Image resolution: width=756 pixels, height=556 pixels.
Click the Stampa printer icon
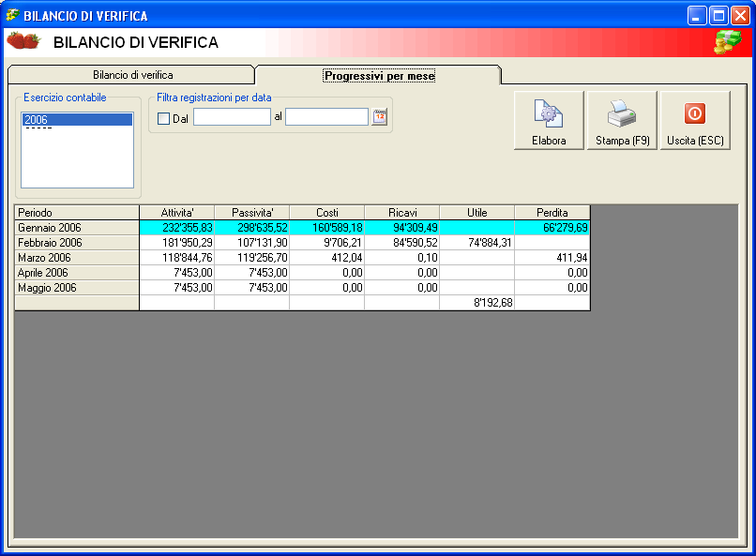622,113
